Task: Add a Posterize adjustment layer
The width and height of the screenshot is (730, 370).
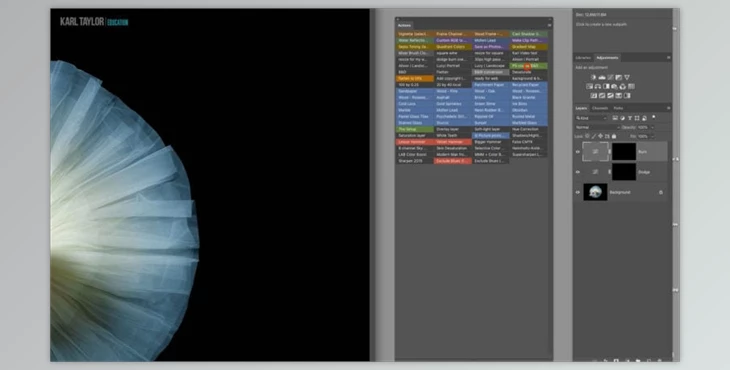Action: (x=602, y=95)
